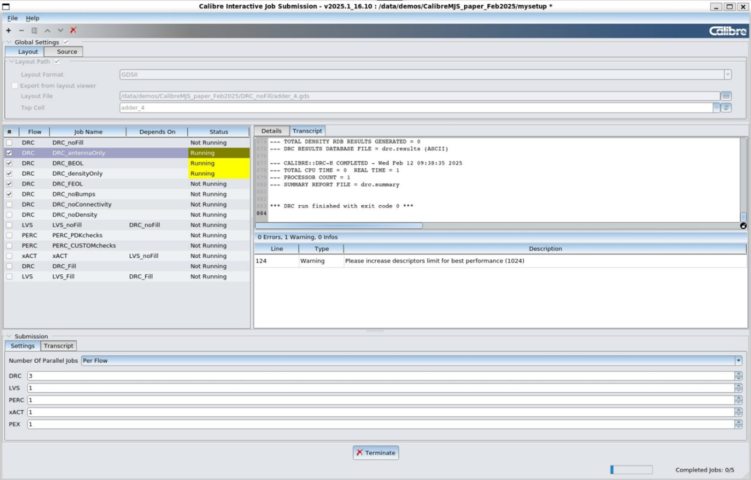Toggle the checkbox for DRC_noFill job
The height and width of the screenshot is (480, 751).
pos(9,143)
